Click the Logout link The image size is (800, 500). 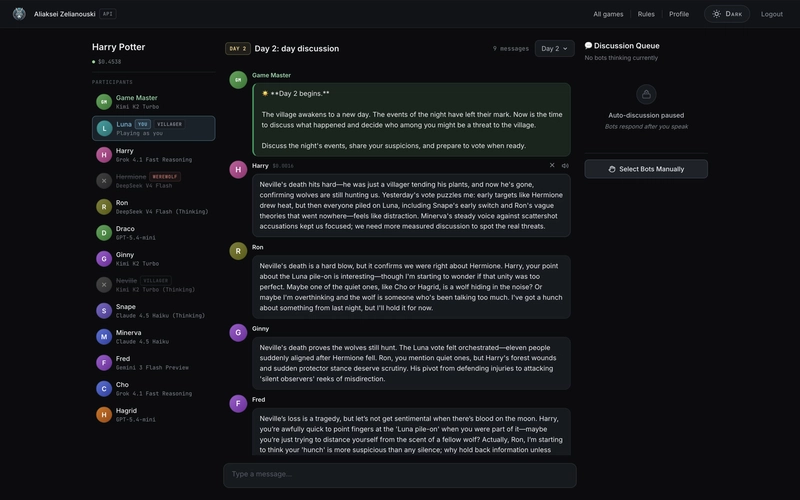click(x=771, y=14)
